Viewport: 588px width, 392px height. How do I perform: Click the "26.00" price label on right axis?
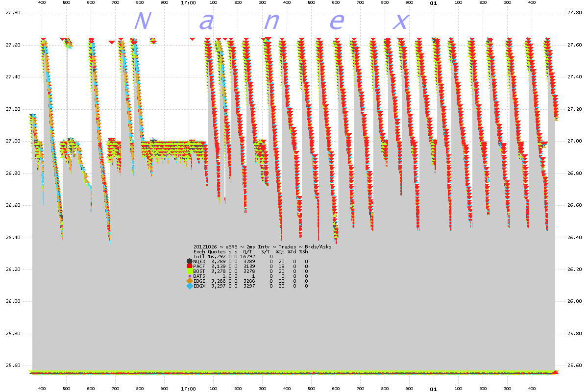coord(575,302)
